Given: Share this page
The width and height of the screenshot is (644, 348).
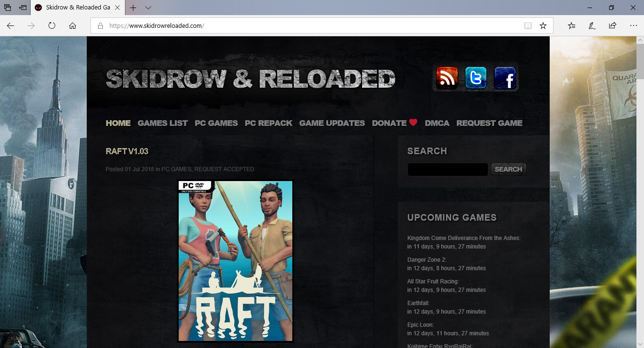Looking at the screenshot, I should click(612, 25).
